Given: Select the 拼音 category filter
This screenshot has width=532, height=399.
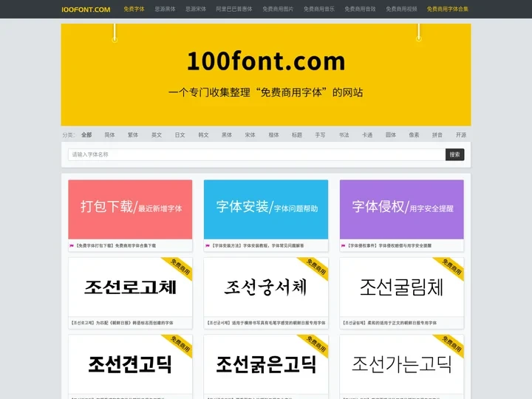Looking at the screenshot, I should [x=437, y=134].
